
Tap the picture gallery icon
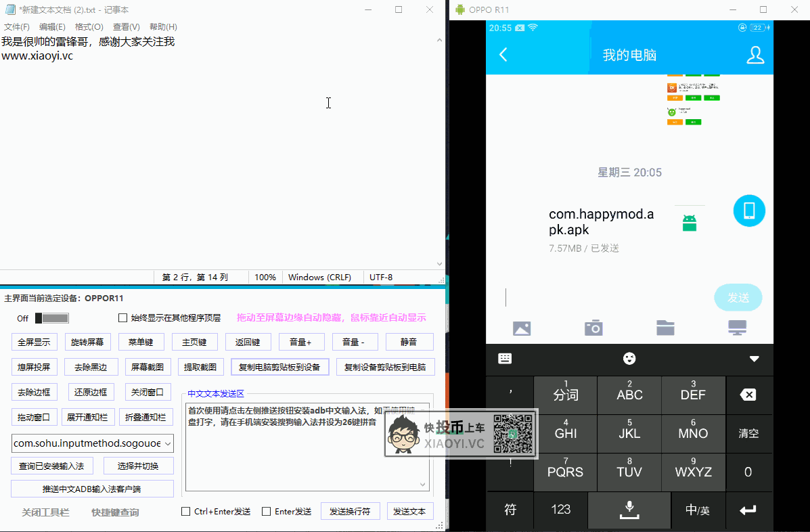[522, 328]
